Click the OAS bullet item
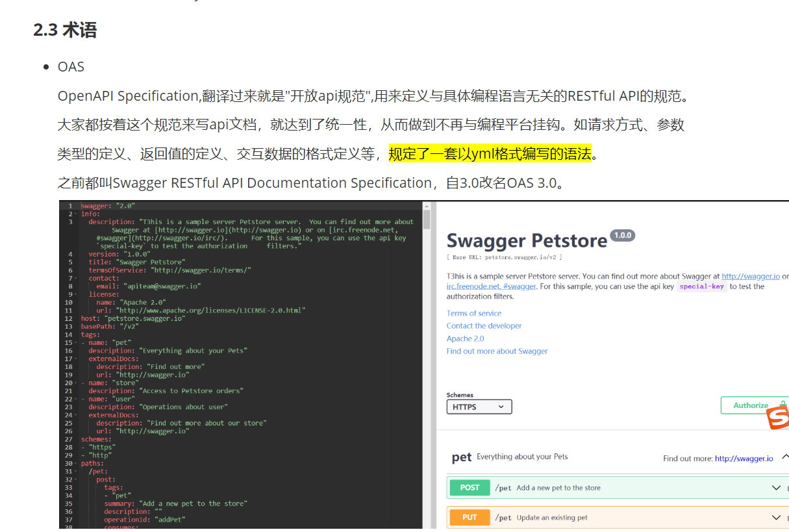Image resolution: width=789 pixels, height=532 pixels. (x=71, y=67)
